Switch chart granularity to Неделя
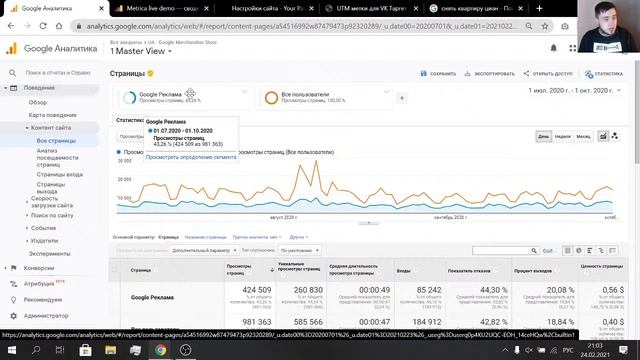 tap(563, 136)
